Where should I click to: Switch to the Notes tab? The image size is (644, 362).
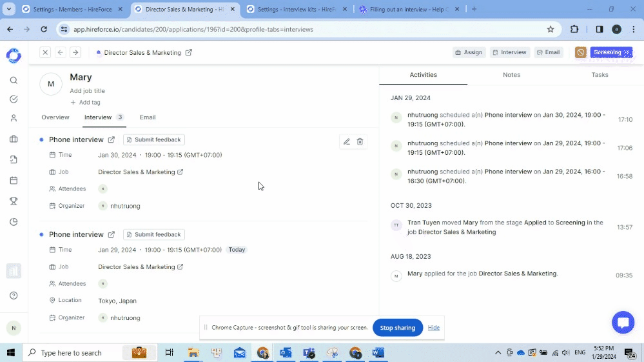pyautogui.click(x=511, y=75)
